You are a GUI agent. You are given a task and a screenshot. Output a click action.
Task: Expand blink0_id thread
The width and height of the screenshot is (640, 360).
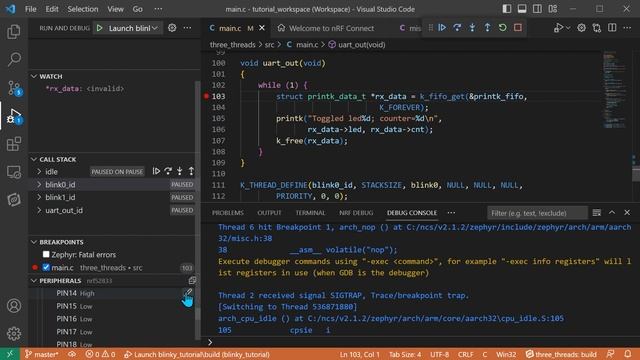click(x=39, y=184)
